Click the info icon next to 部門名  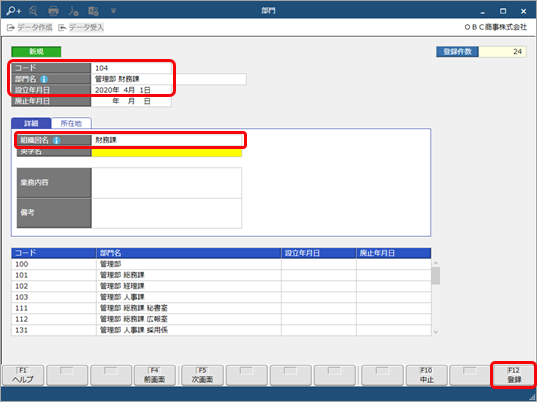pyautogui.click(x=44, y=79)
